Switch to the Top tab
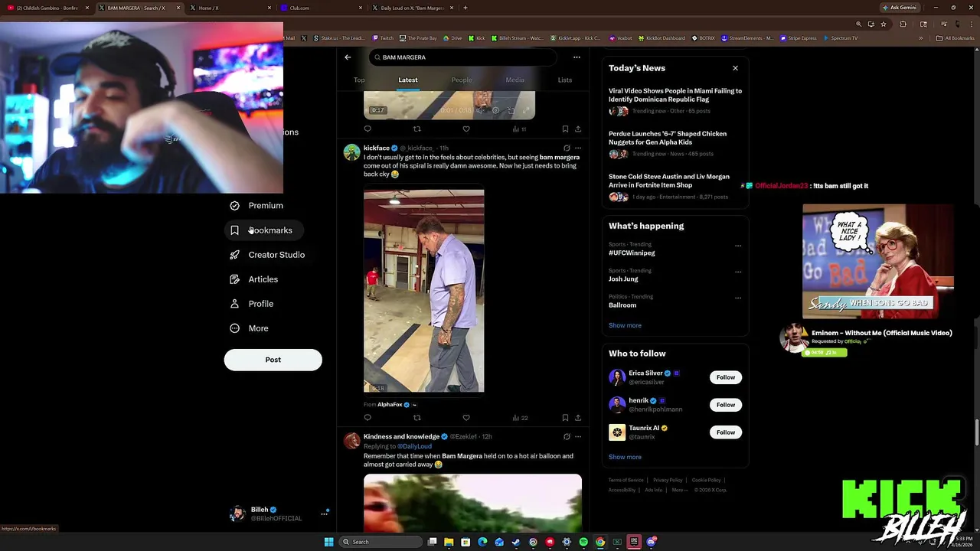Screen dimensions: 980x551 [x=359, y=80]
